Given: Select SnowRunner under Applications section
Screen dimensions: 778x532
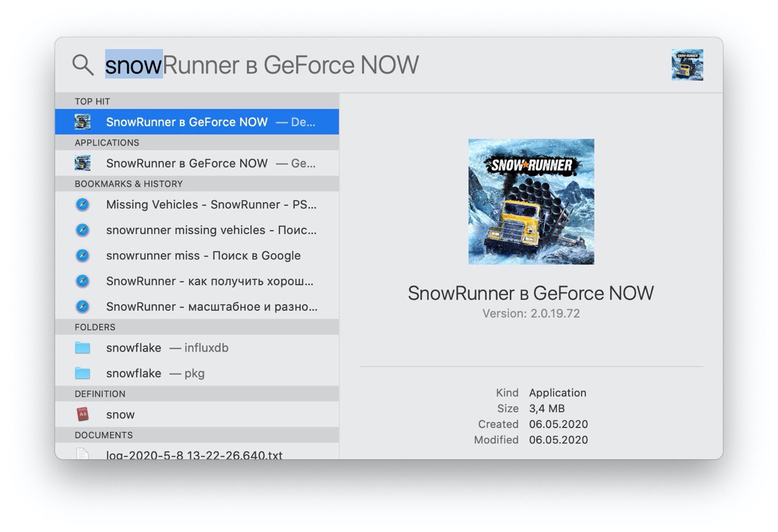Looking at the screenshot, I should [x=197, y=163].
